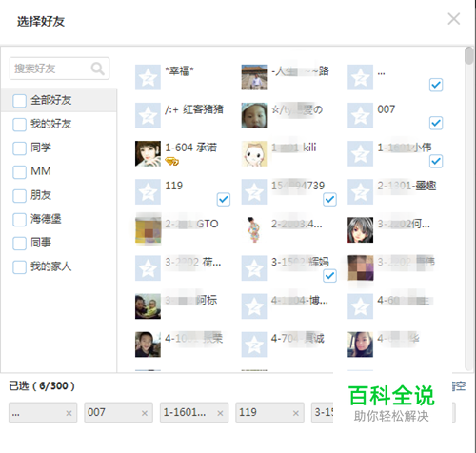Check the 全部好友 group checkbox
This screenshot has height=453, width=476.
point(19,101)
